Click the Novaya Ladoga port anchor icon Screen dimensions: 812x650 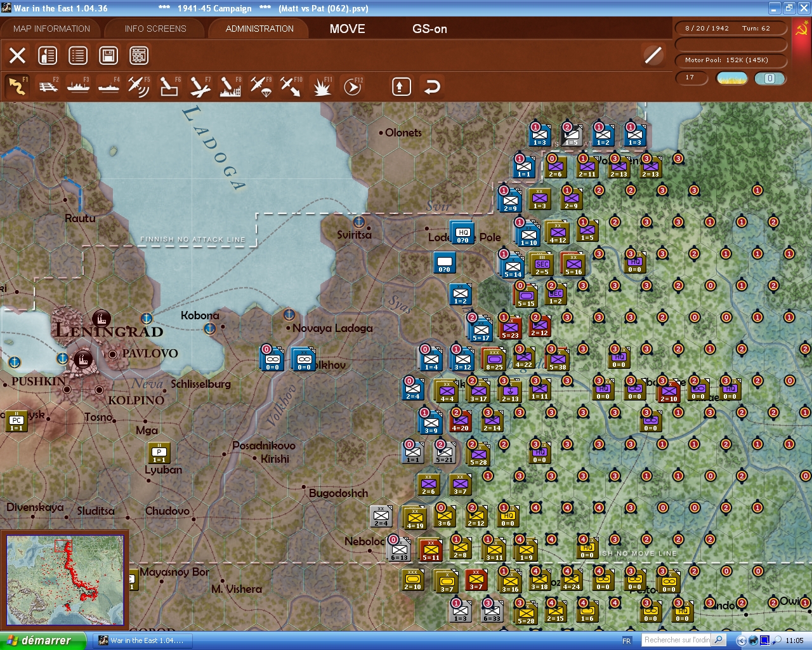289,314
